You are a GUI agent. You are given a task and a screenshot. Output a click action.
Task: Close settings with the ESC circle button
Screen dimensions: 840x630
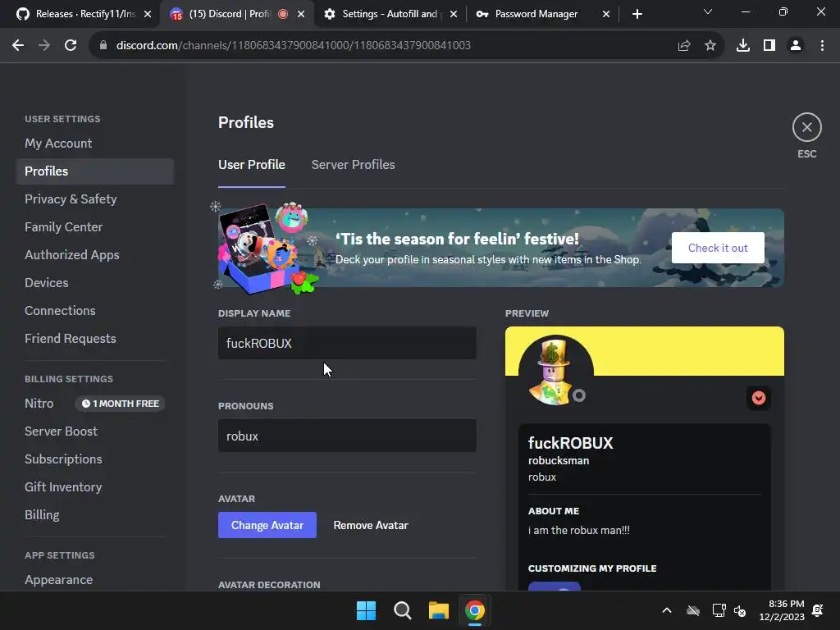807,127
